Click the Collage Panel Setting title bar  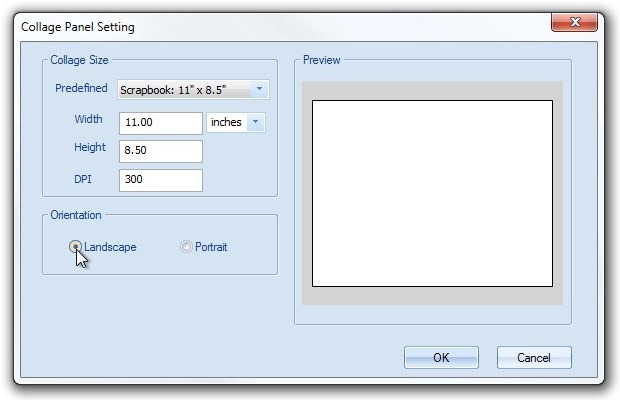click(277, 27)
